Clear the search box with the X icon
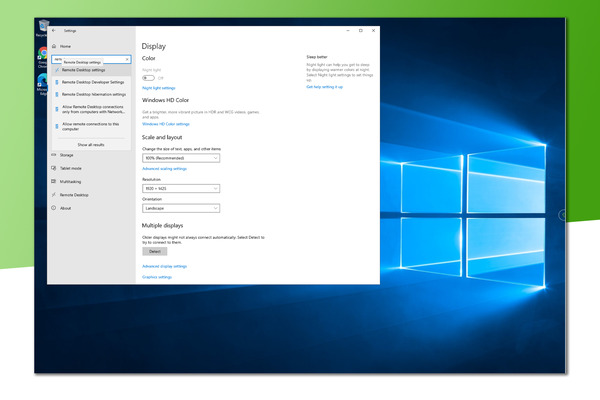The width and height of the screenshot is (600, 400). coord(127,59)
